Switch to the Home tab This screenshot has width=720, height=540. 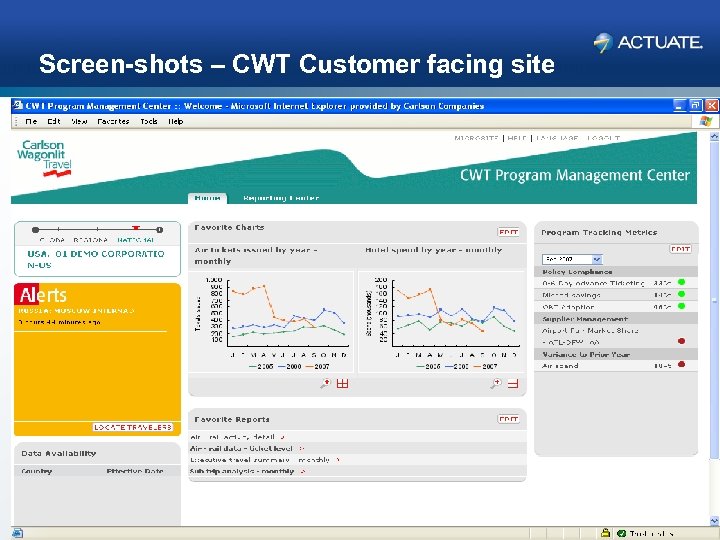point(208,198)
